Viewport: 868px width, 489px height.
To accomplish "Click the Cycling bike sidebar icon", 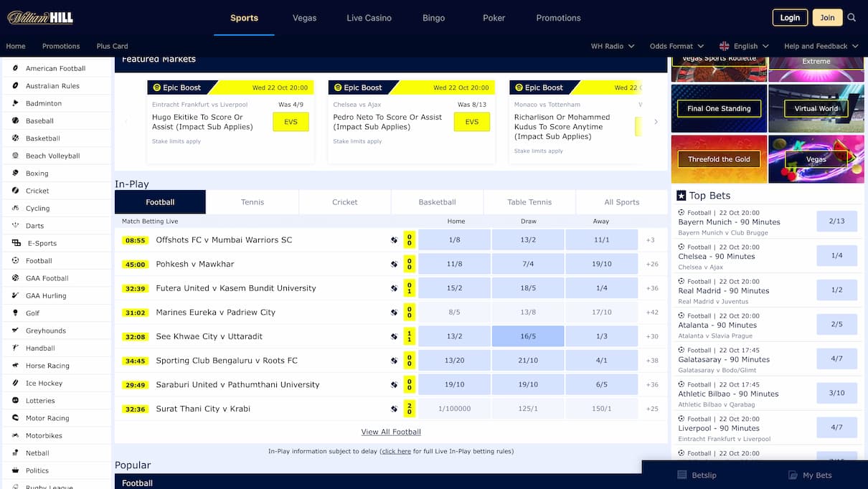I will [16, 208].
